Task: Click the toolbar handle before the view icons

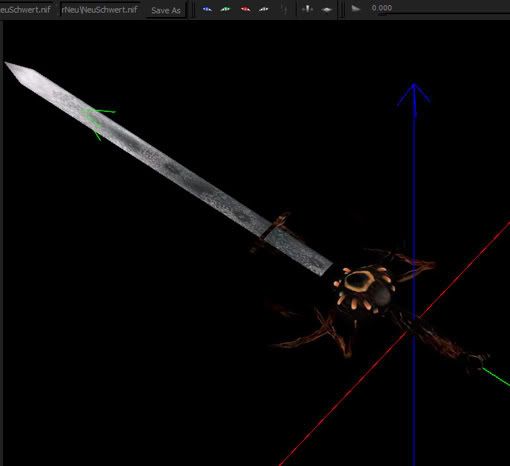Action: click(x=193, y=9)
